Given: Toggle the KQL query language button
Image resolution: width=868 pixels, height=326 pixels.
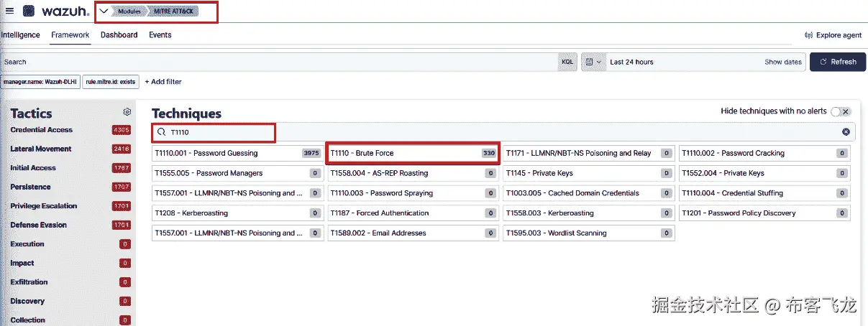Looking at the screenshot, I should pyautogui.click(x=567, y=62).
